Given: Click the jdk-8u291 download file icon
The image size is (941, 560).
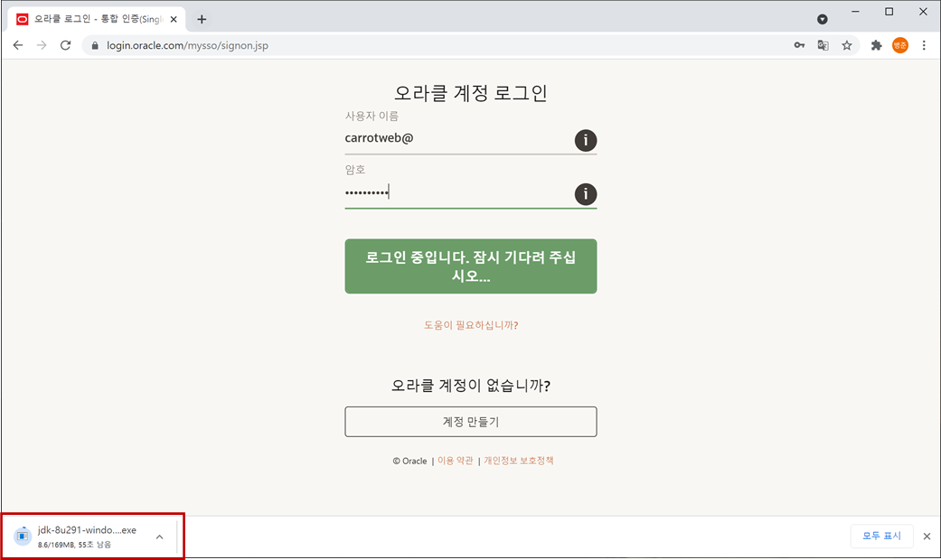Looking at the screenshot, I should coord(23,536).
